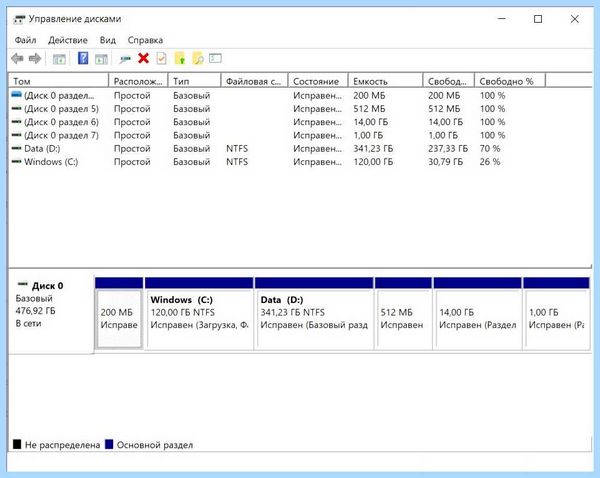Click the Forward arrow toolbar icon

pos(35,59)
